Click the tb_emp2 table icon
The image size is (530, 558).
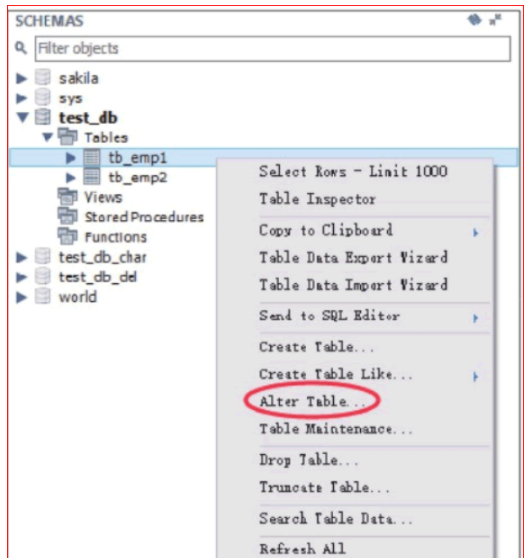pos(91,177)
